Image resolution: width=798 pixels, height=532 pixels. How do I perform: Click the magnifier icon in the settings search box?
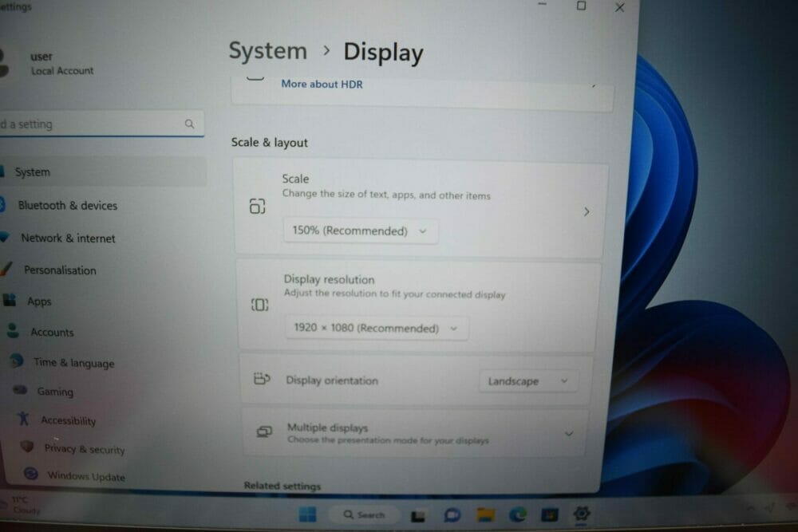tap(189, 124)
